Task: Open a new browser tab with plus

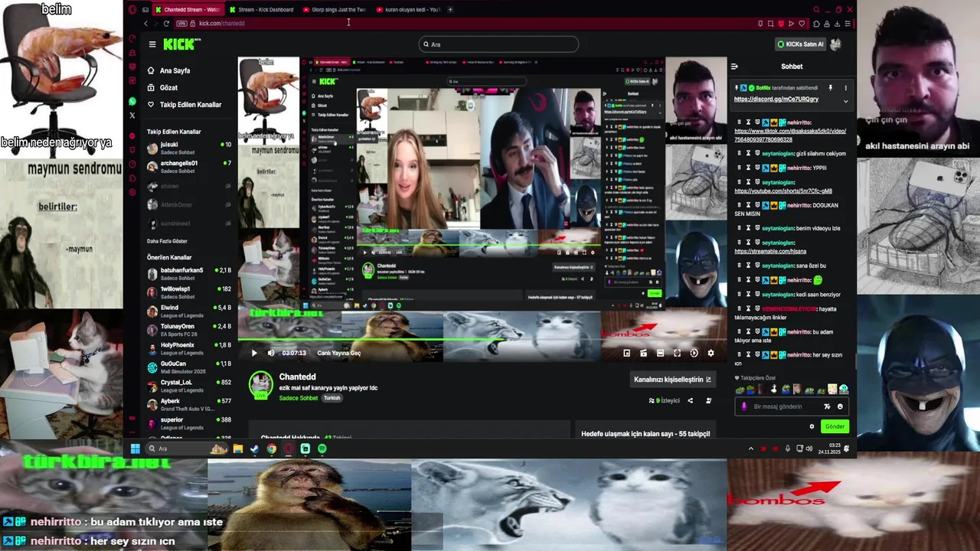Action: [x=450, y=10]
